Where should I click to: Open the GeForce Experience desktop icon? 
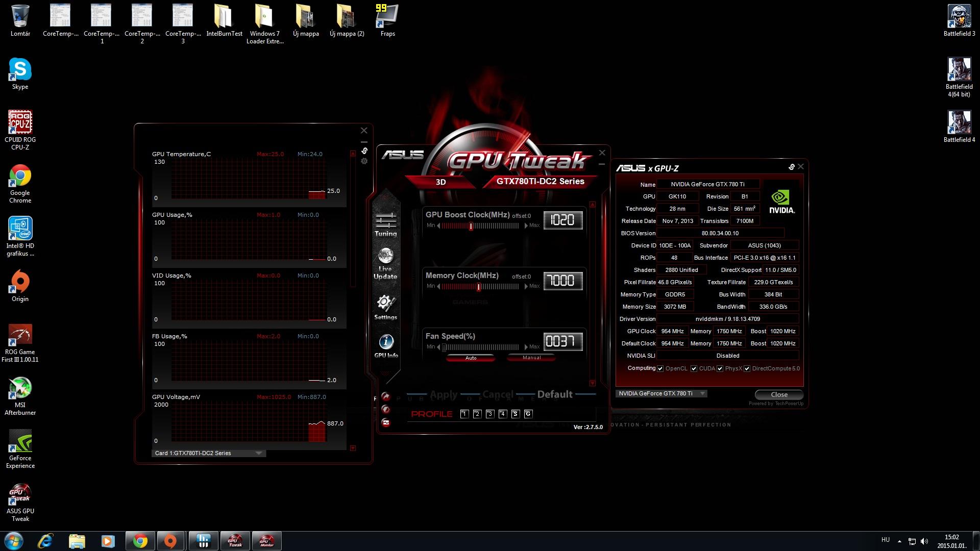pos(20,449)
